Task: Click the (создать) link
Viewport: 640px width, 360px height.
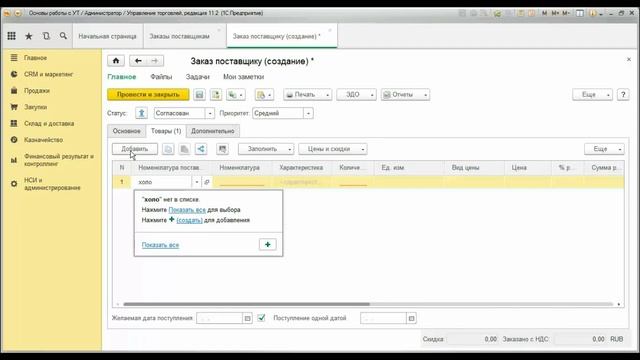Action: [x=189, y=220]
